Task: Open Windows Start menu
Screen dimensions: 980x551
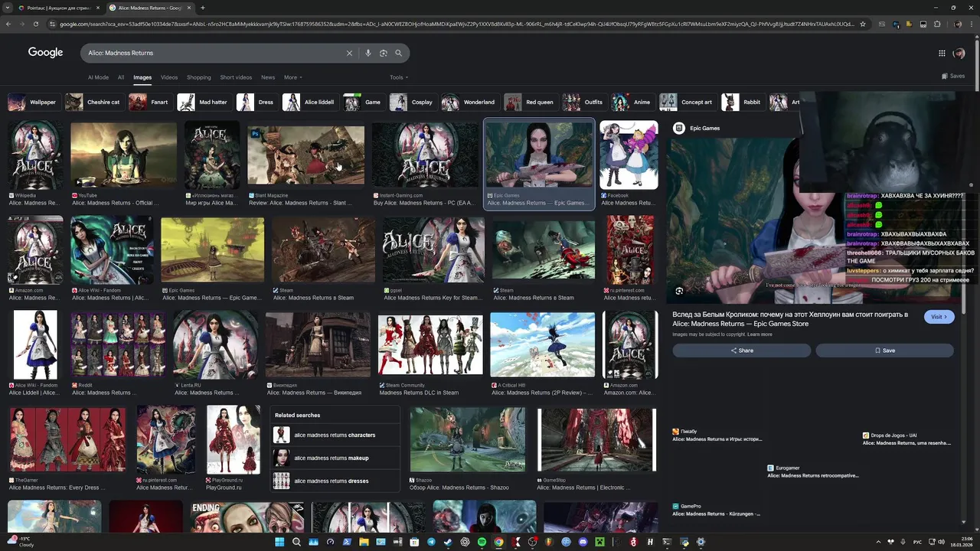Action: pyautogui.click(x=279, y=542)
